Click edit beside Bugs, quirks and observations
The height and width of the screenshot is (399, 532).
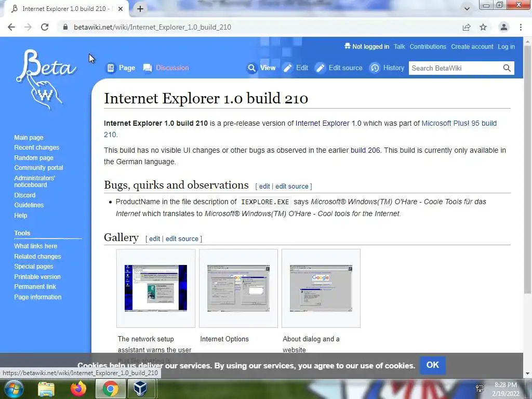tap(264, 187)
